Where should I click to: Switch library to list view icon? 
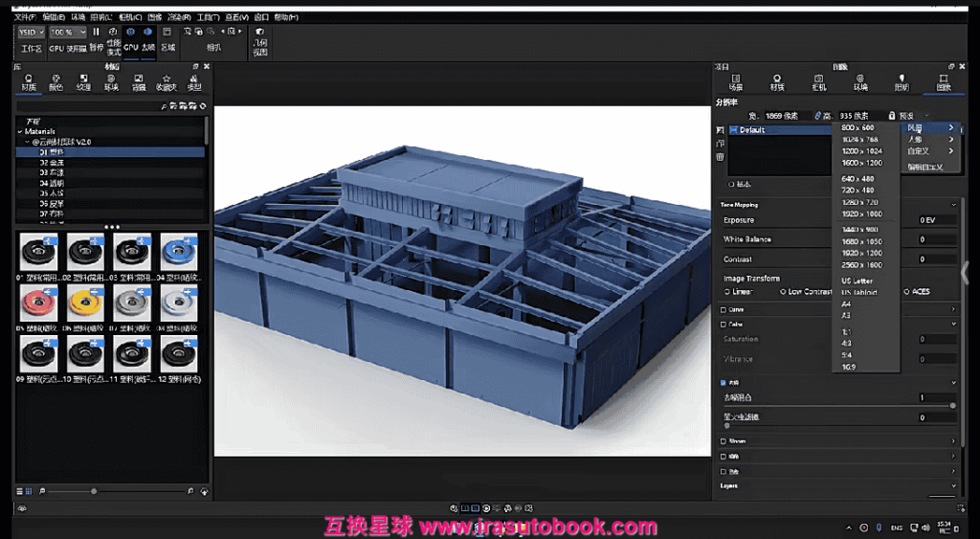click(20, 492)
